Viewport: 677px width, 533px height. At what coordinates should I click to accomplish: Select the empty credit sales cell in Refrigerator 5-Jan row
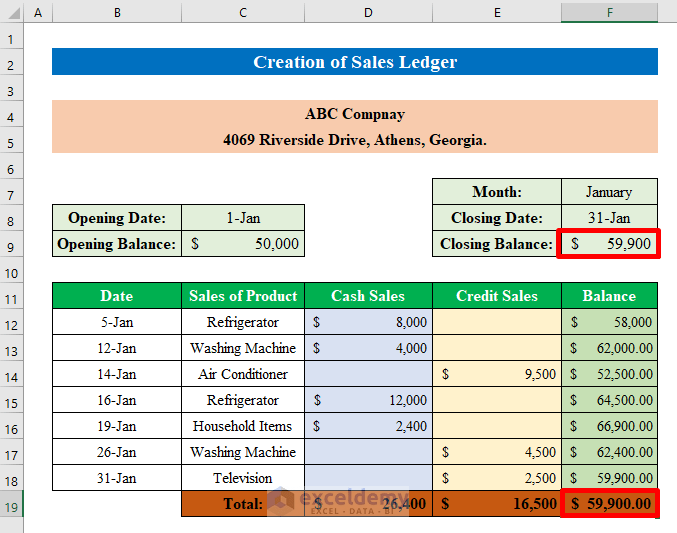(x=497, y=322)
